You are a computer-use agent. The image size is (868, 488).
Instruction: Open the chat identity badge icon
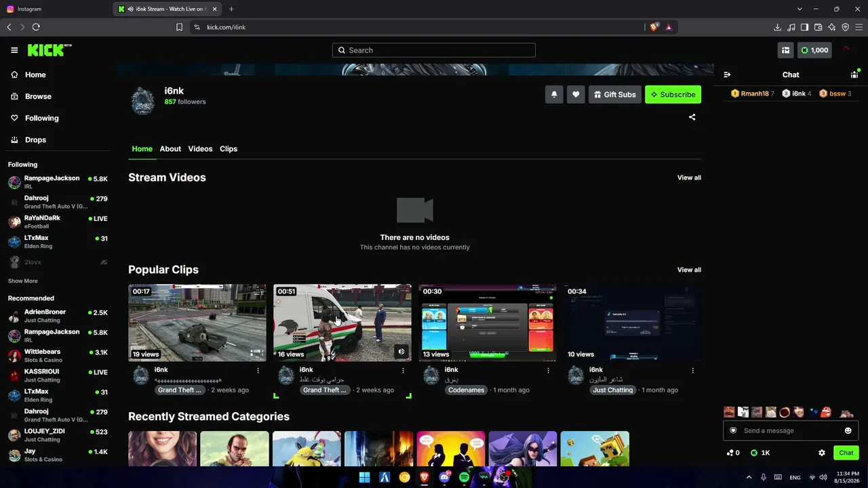[x=733, y=430]
